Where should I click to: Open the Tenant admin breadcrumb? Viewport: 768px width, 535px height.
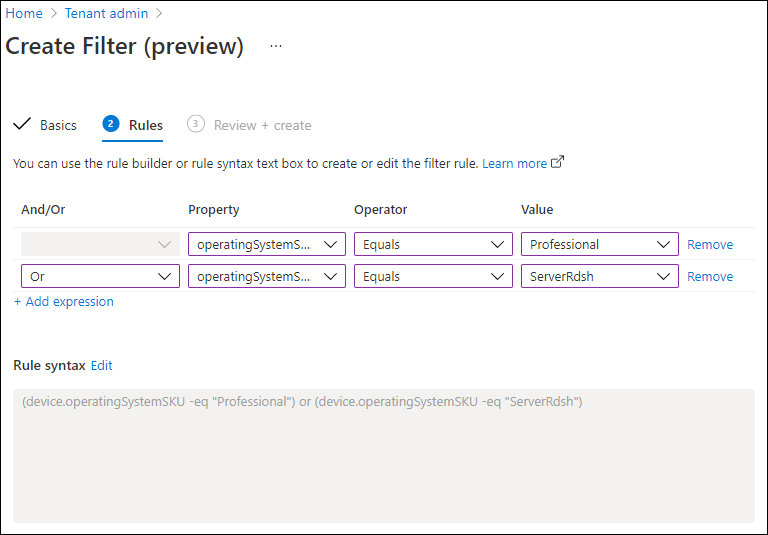click(x=106, y=13)
